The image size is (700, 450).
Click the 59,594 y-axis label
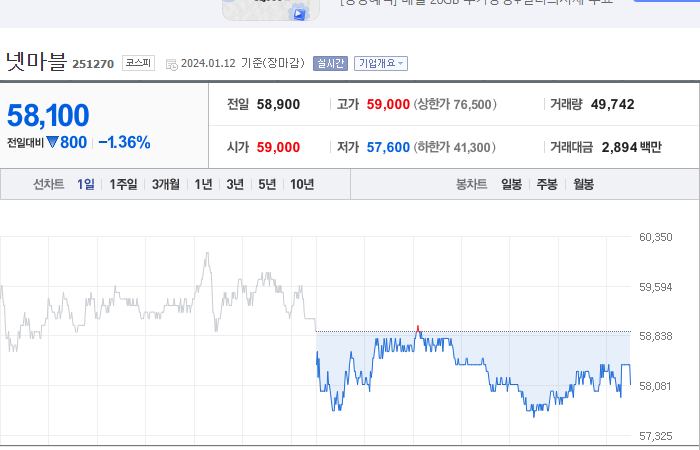click(655, 287)
